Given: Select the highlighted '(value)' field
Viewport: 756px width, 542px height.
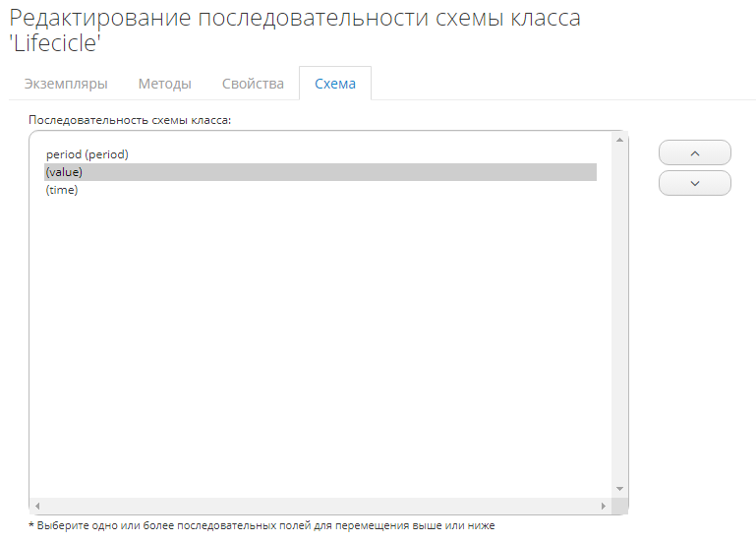Looking at the screenshot, I should coord(65,172).
